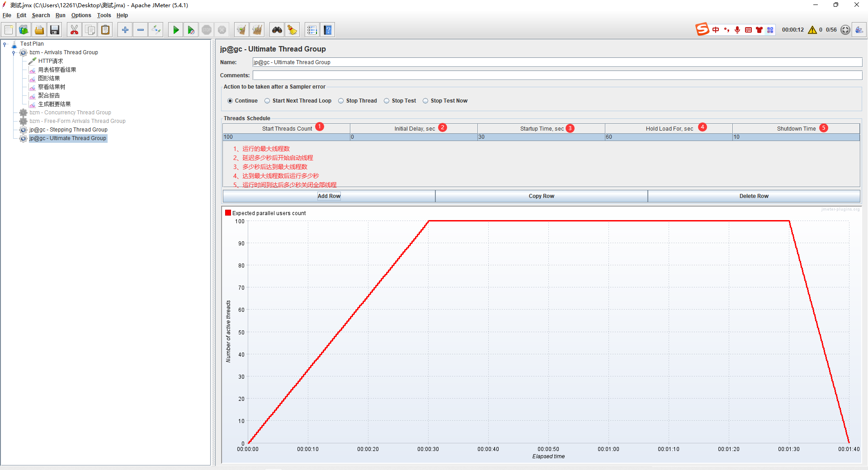Open the Function Helper dialog icon
The width and height of the screenshot is (868, 470).
click(312, 30)
